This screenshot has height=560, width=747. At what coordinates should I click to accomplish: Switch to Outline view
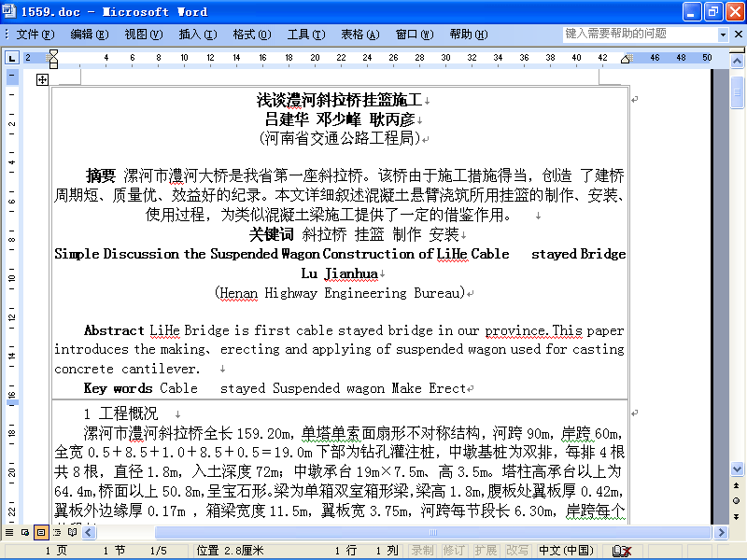(x=57, y=532)
